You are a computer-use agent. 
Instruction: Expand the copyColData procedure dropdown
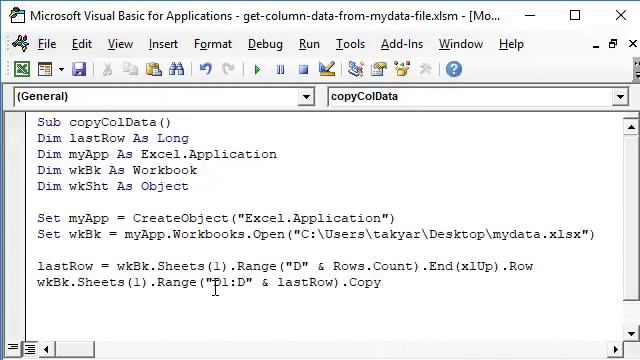click(620, 97)
